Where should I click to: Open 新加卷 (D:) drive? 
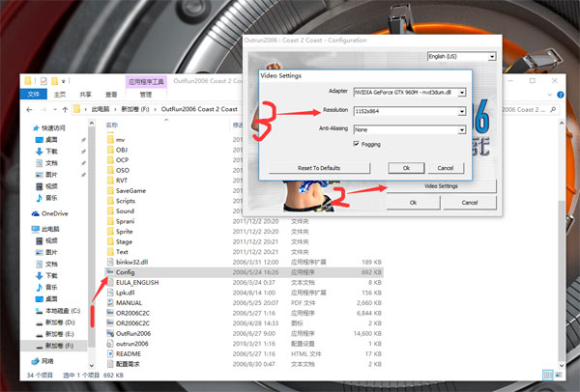[60, 322]
